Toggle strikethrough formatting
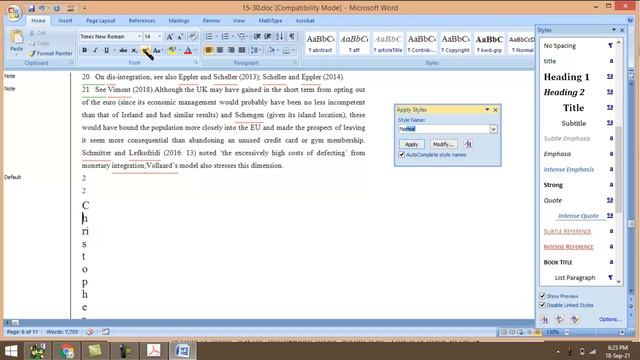 [x=123, y=50]
